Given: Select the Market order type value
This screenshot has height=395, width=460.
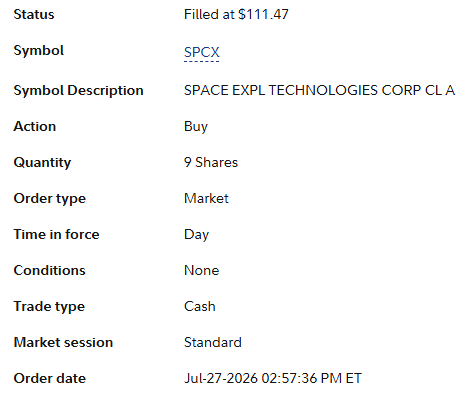Looking at the screenshot, I should pos(206,198).
